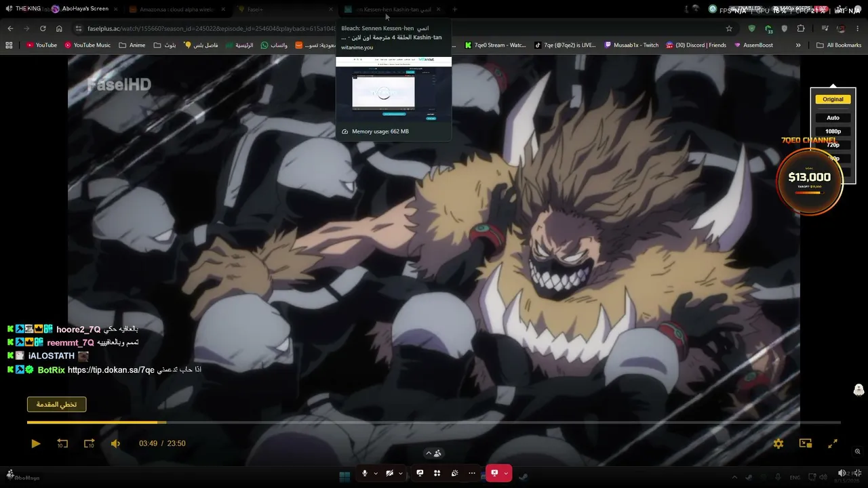
Task: Open video player settings gear
Action: pos(778,443)
